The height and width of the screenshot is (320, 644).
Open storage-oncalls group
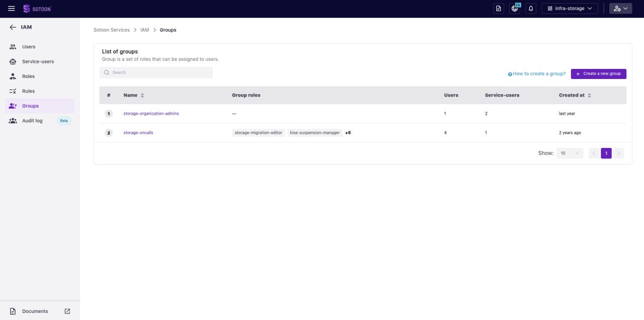[138, 133]
